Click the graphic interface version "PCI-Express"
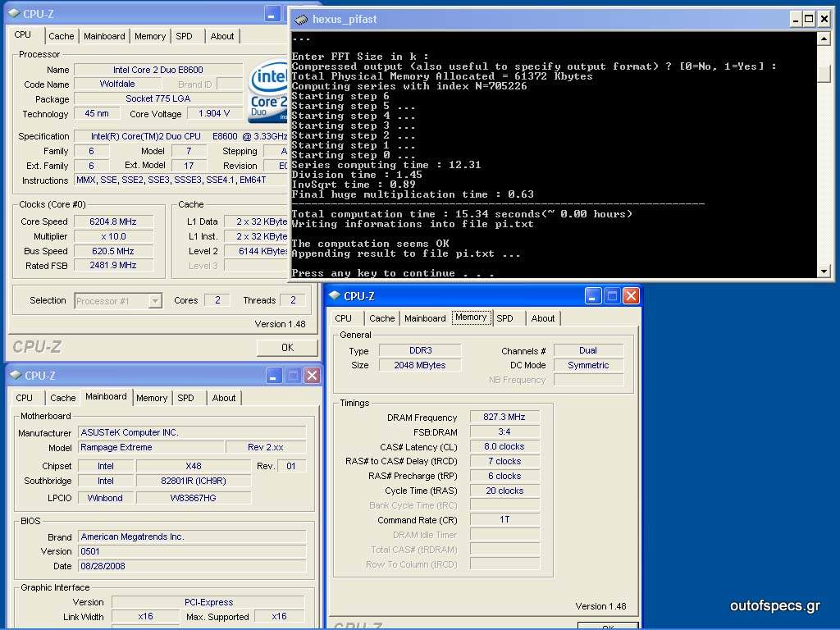This screenshot has height=630, width=840. coord(208,602)
